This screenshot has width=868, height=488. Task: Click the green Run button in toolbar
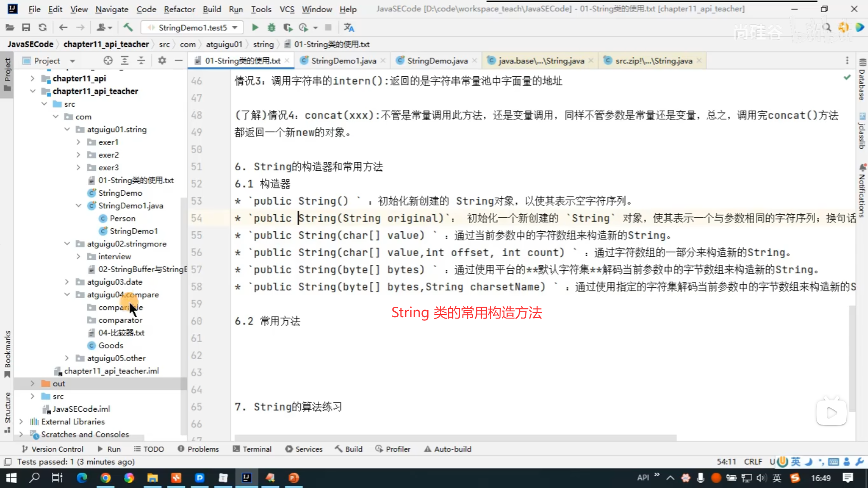255,28
